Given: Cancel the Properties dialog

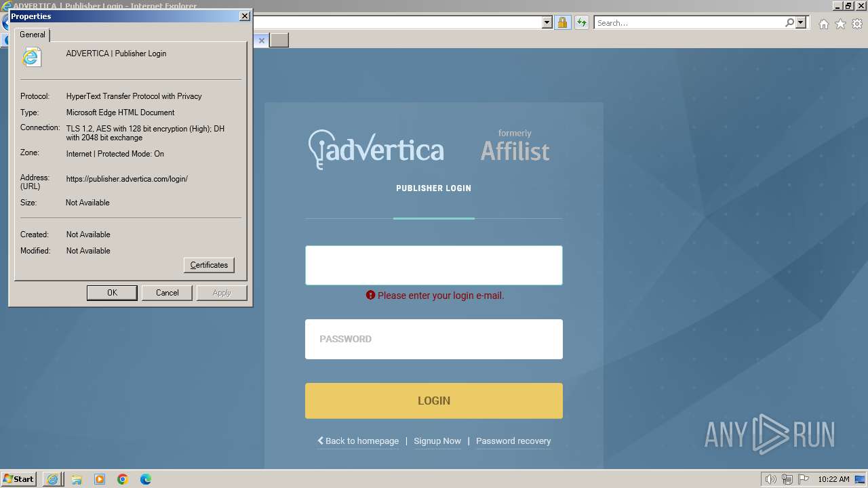Looking at the screenshot, I should pyautogui.click(x=167, y=293).
